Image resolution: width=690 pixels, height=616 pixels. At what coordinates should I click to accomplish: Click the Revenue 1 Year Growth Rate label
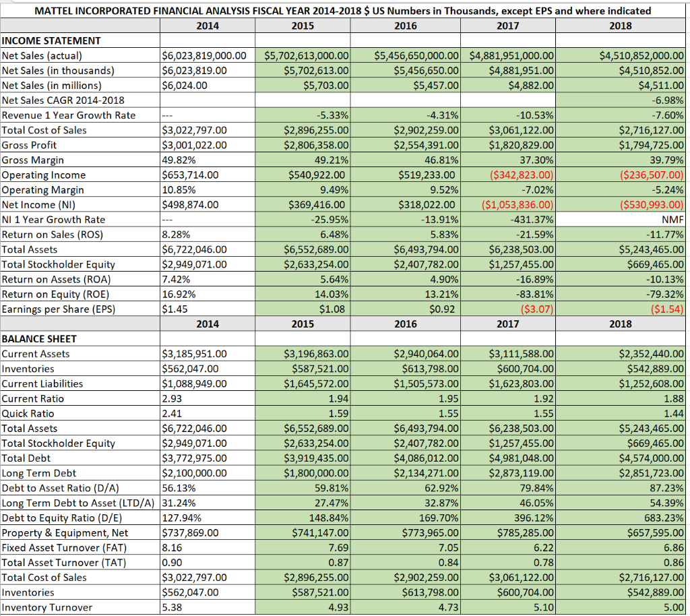click(69, 116)
